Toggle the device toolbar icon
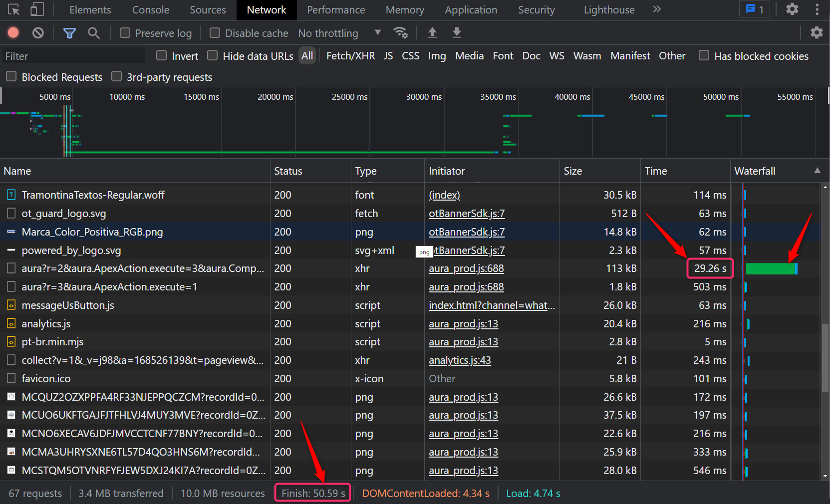 click(x=37, y=9)
